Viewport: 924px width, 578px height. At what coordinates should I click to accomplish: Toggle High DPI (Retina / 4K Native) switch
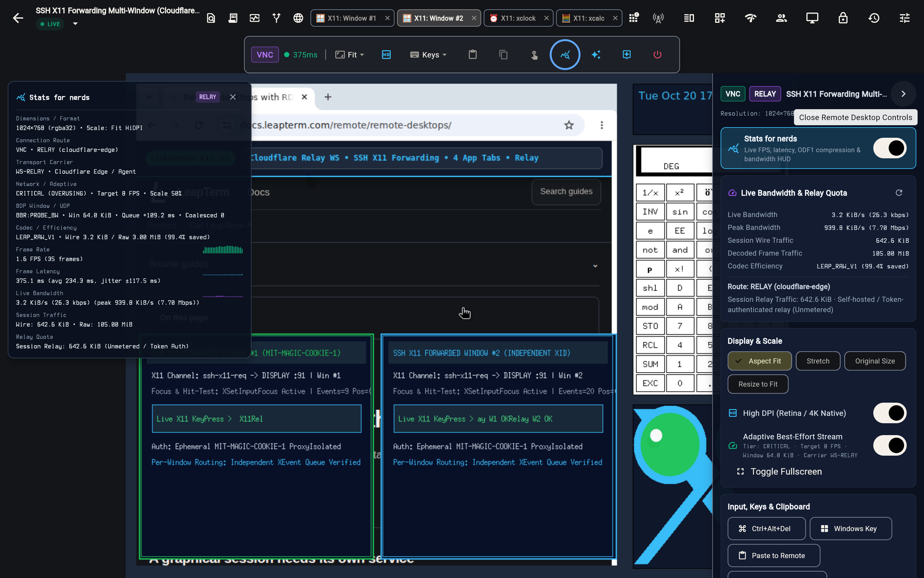(x=890, y=413)
